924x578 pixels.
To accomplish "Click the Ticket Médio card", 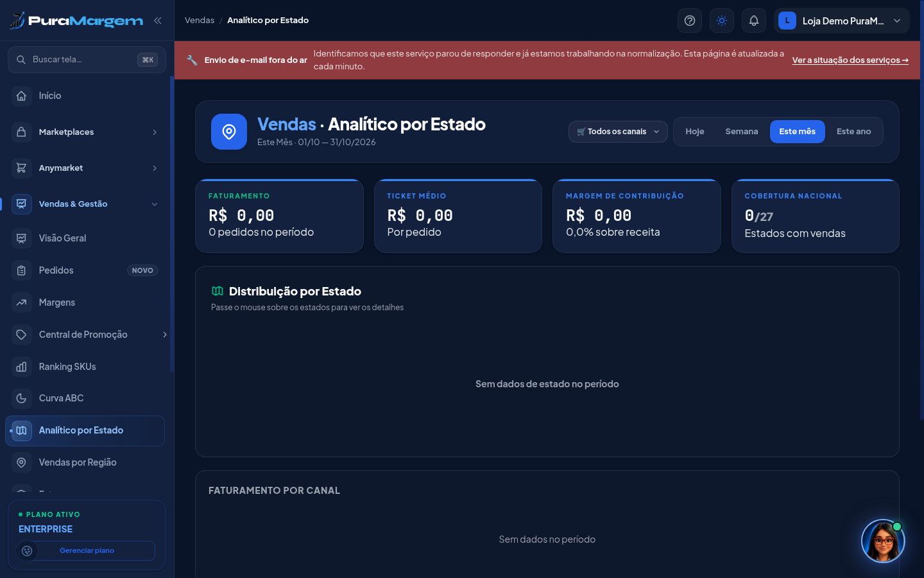I will [458, 216].
